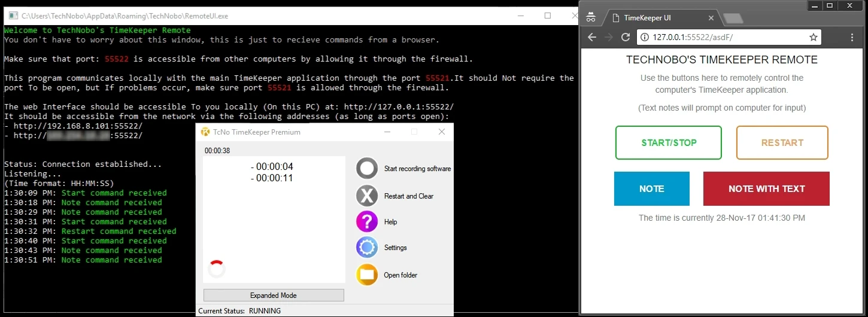Click the Open folder yellow icon
Image resolution: width=868 pixels, height=317 pixels.
click(367, 275)
